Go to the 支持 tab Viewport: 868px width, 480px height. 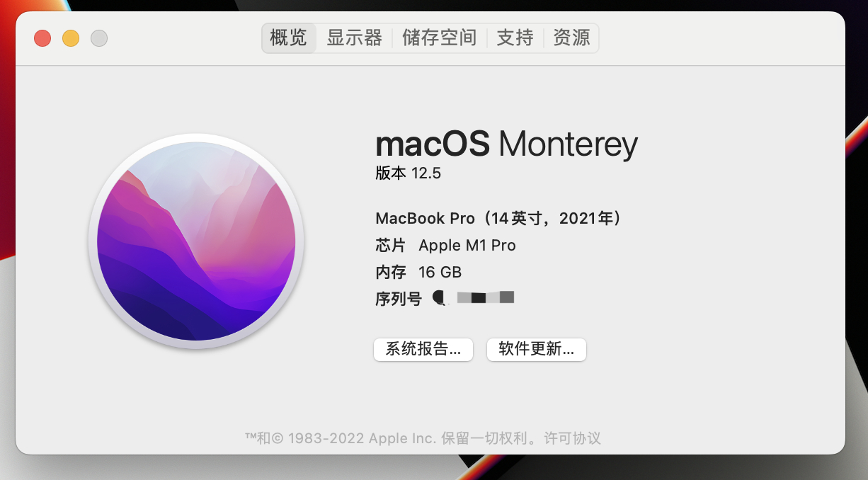coord(515,38)
